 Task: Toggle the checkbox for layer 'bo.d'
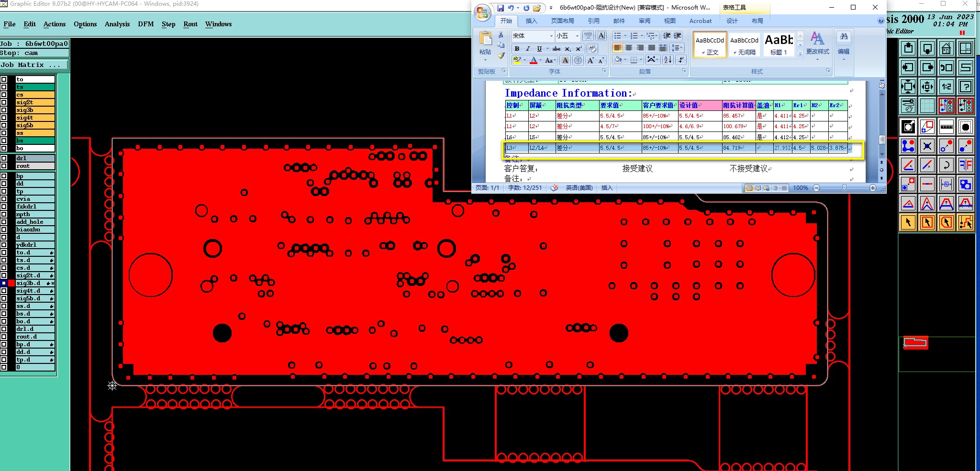(x=4, y=321)
